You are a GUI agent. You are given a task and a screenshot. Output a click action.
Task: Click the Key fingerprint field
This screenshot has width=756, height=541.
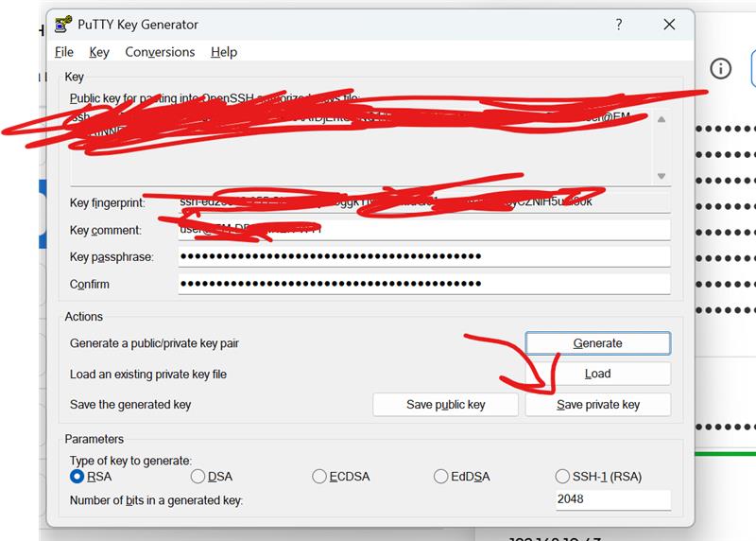(424, 202)
